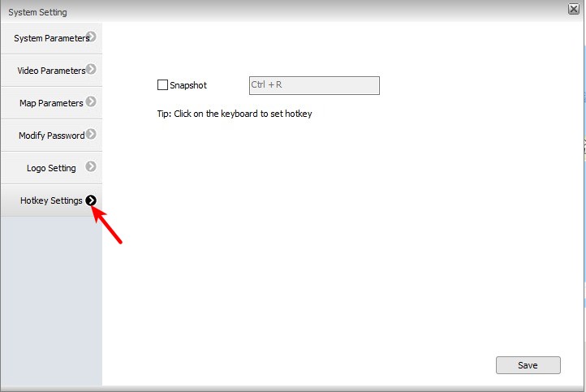586x392 pixels.
Task: Save the hotkey settings
Action: click(528, 365)
